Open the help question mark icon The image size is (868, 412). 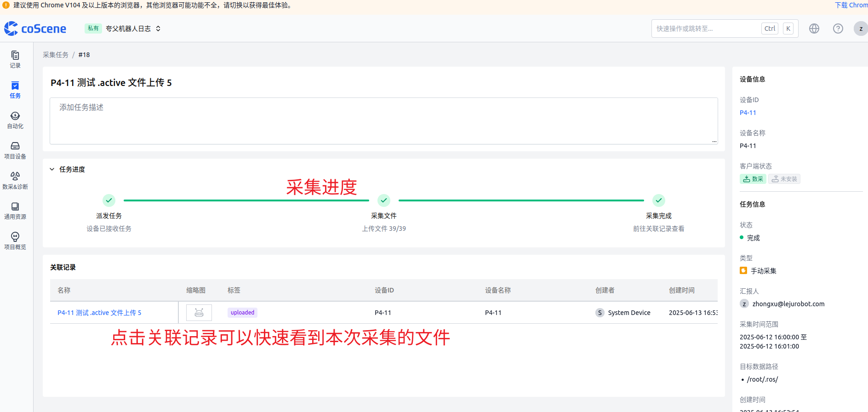pos(838,29)
